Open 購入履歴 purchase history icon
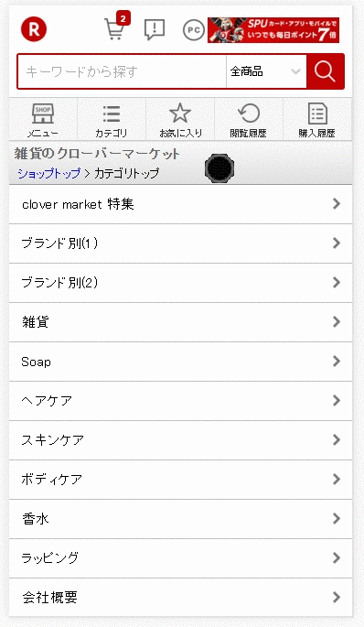The width and height of the screenshot is (364, 627). click(317, 120)
